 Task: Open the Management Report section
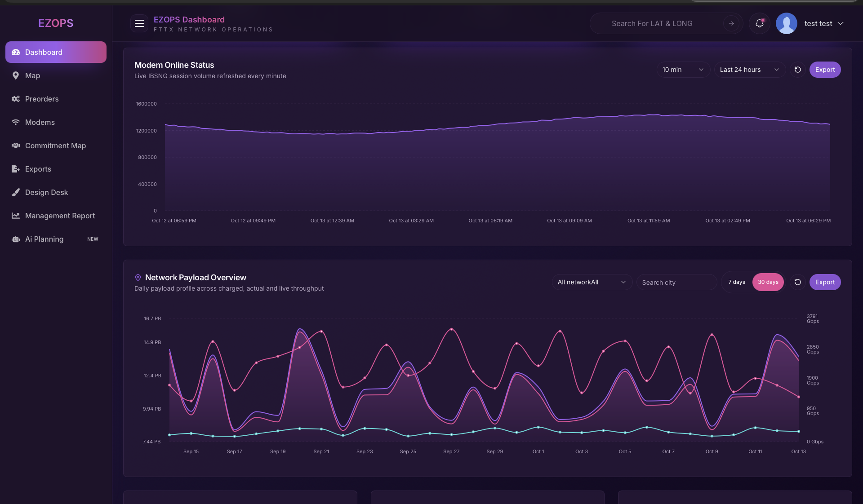point(59,216)
